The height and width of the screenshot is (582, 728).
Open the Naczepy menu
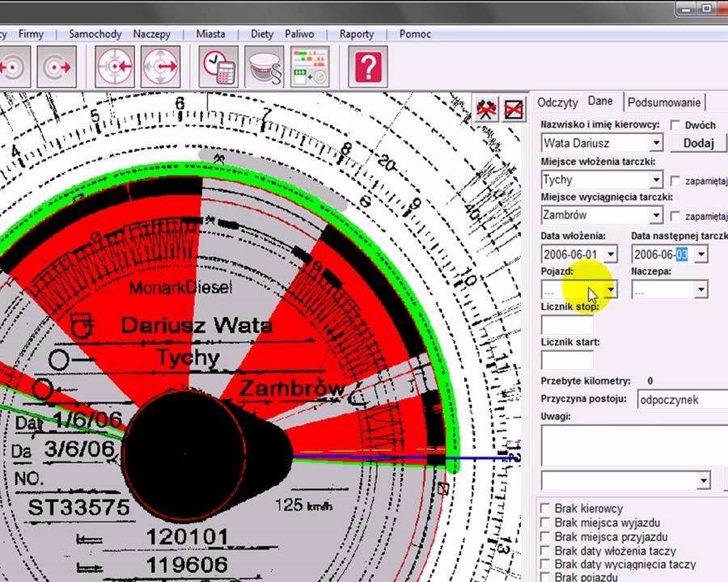(x=152, y=34)
